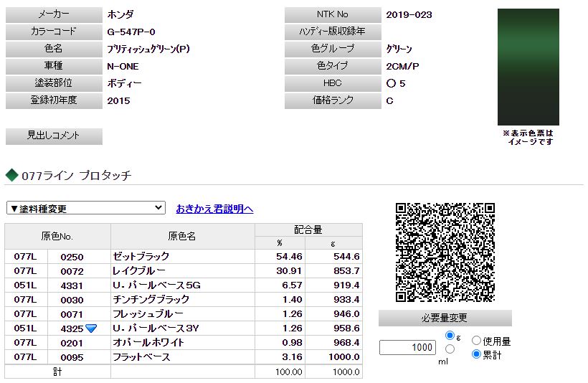
Task: Click the QR code image
Action: [x=445, y=252]
